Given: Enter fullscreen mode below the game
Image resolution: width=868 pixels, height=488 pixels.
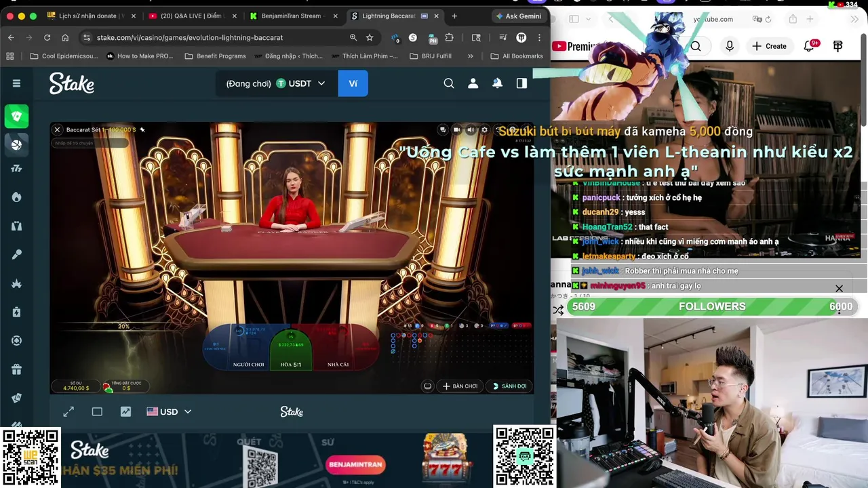Looking at the screenshot, I should [68, 411].
